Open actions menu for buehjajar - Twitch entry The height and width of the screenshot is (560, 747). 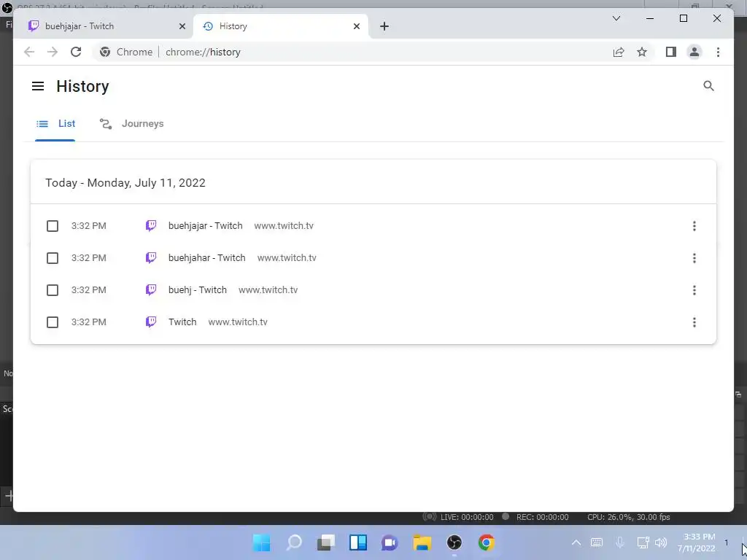(x=694, y=226)
